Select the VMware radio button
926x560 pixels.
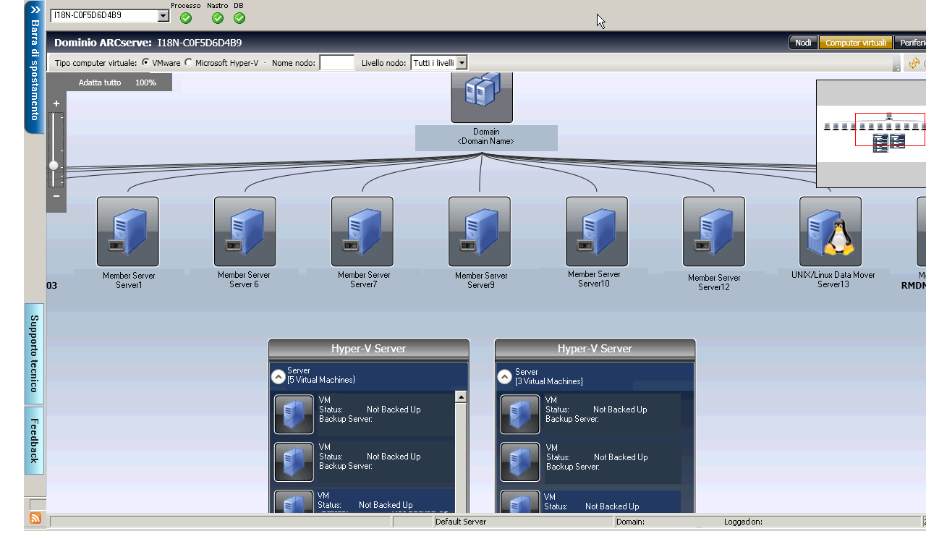[x=146, y=63]
